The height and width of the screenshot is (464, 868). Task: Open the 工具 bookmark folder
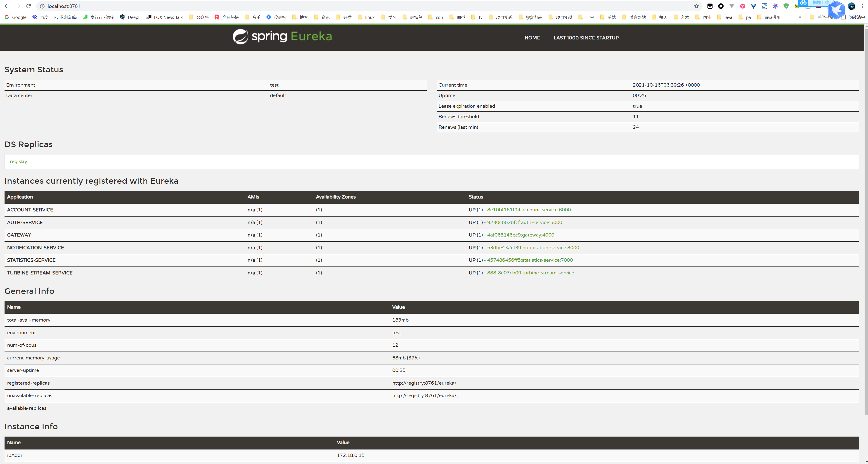click(x=586, y=17)
